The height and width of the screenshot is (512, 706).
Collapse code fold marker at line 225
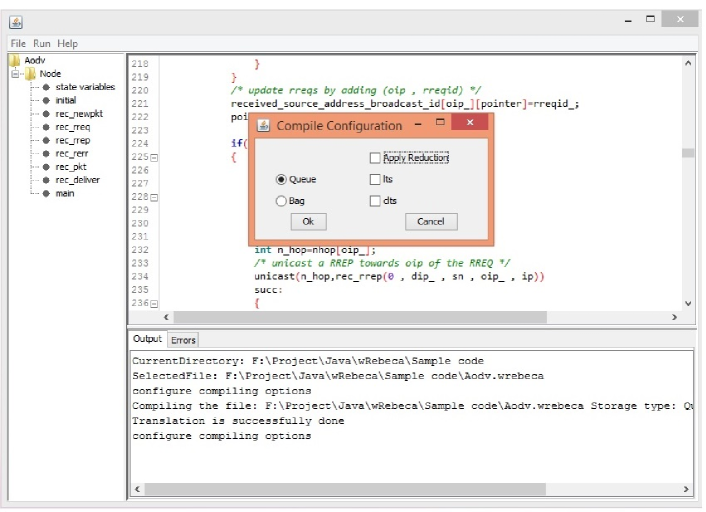pos(154,158)
